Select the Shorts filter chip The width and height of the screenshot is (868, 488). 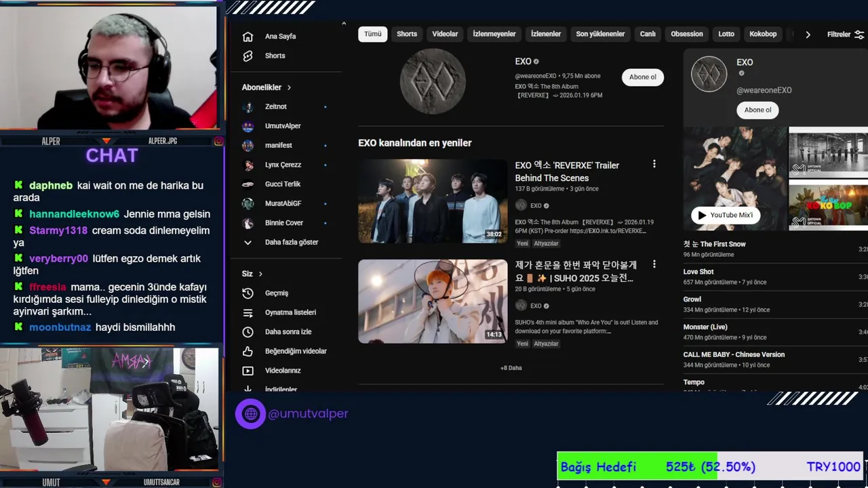[407, 34]
